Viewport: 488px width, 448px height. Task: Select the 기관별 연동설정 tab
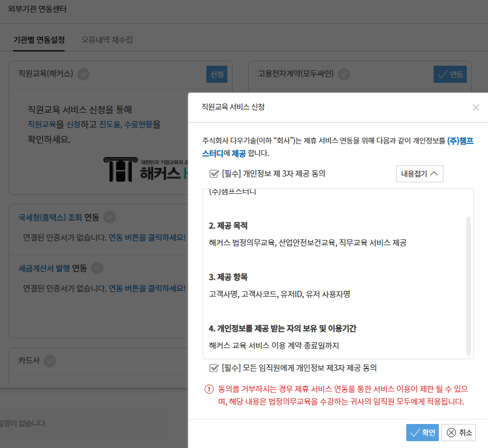39,40
